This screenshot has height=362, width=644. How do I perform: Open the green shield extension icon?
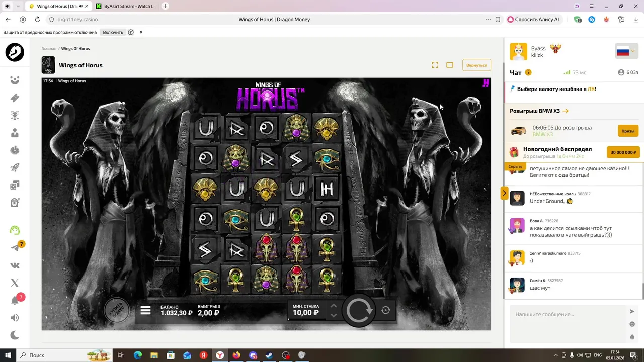(x=578, y=20)
